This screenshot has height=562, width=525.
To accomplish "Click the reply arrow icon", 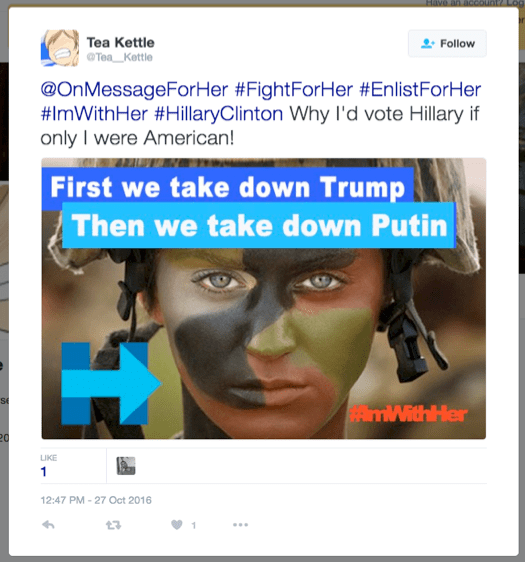I will (x=48, y=525).
